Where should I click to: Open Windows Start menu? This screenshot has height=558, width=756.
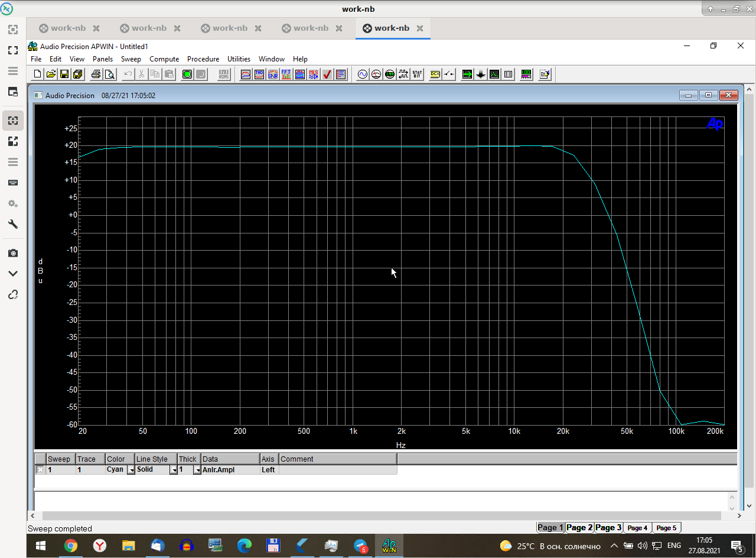tap(41, 546)
